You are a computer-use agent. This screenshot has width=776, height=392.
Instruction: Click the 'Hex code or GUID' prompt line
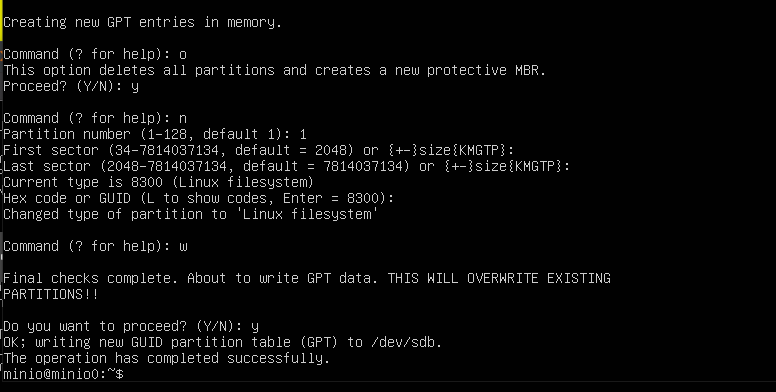point(198,198)
